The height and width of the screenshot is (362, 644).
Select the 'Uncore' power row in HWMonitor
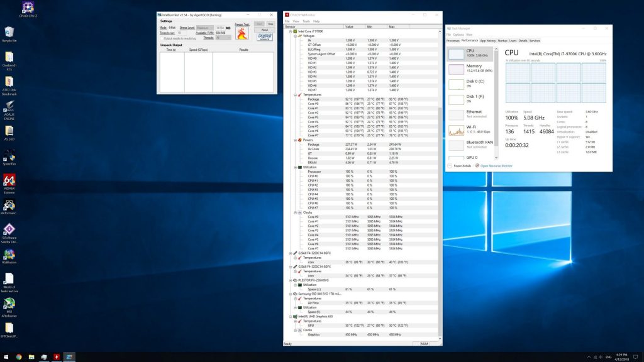point(363,158)
